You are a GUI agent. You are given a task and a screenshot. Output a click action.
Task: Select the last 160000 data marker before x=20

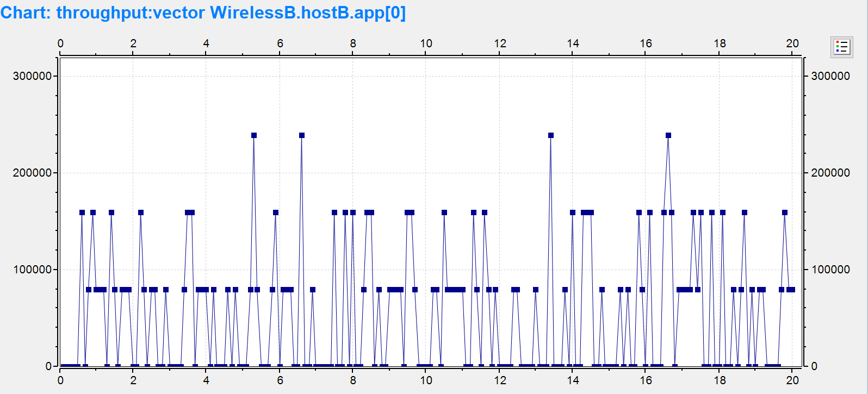tap(785, 212)
